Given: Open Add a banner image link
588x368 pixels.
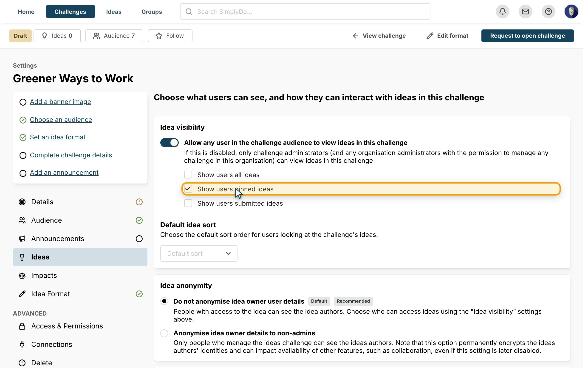Looking at the screenshot, I should [60, 102].
